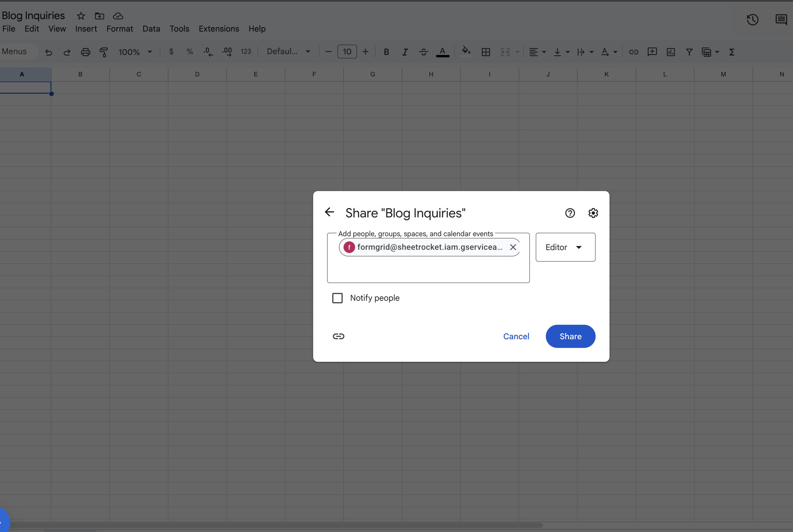Open the fill color picker

pos(466,52)
